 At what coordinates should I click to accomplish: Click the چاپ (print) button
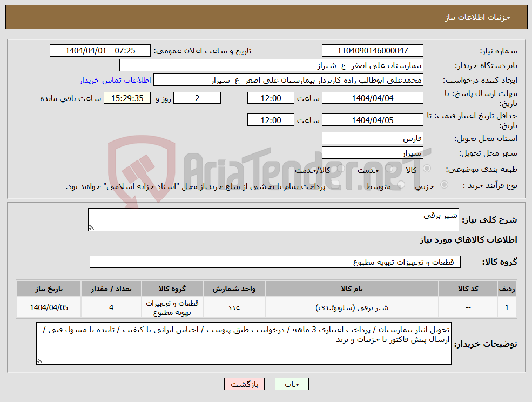(x=292, y=384)
